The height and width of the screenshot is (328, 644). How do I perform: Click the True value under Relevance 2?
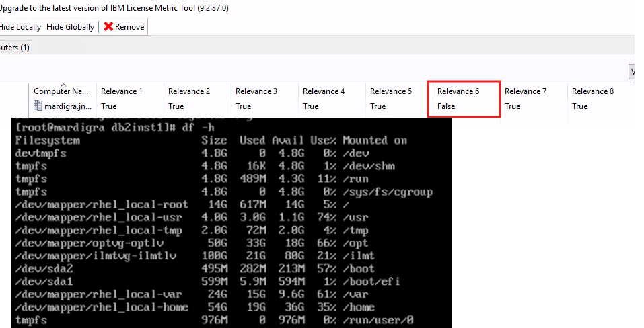click(x=176, y=106)
